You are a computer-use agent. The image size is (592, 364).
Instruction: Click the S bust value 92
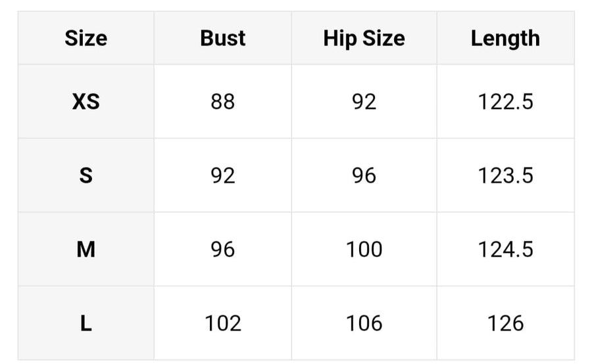click(223, 175)
